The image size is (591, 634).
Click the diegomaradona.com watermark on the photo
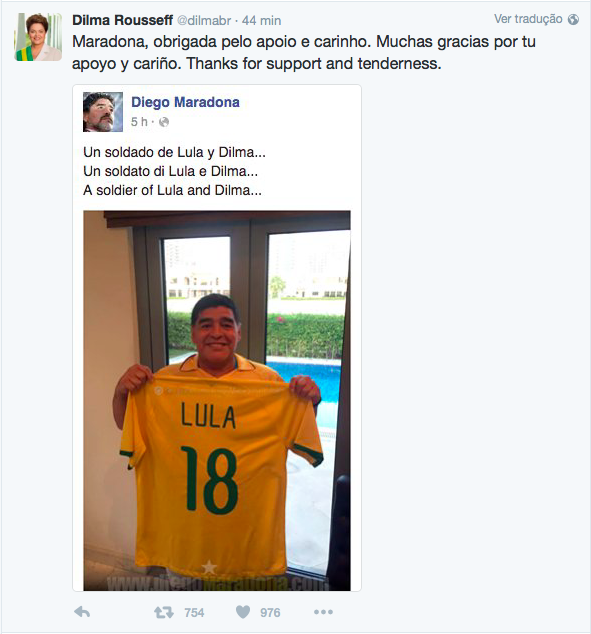[x=217, y=583]
